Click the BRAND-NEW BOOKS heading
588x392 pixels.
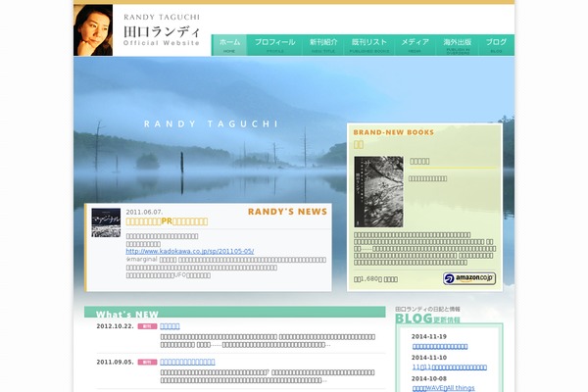[394, 132]
